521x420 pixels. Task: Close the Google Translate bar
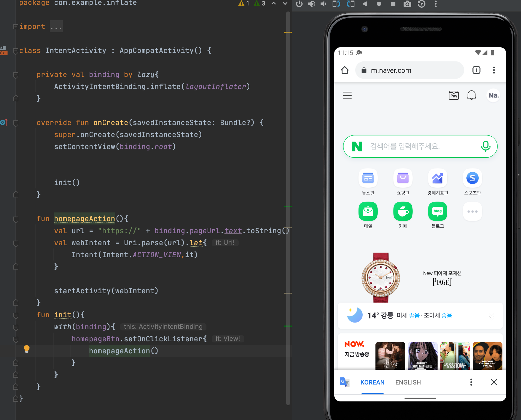pos(494,382)
